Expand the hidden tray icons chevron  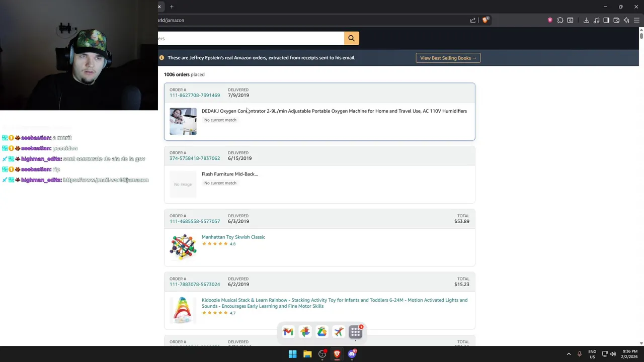tap(569, 354)
